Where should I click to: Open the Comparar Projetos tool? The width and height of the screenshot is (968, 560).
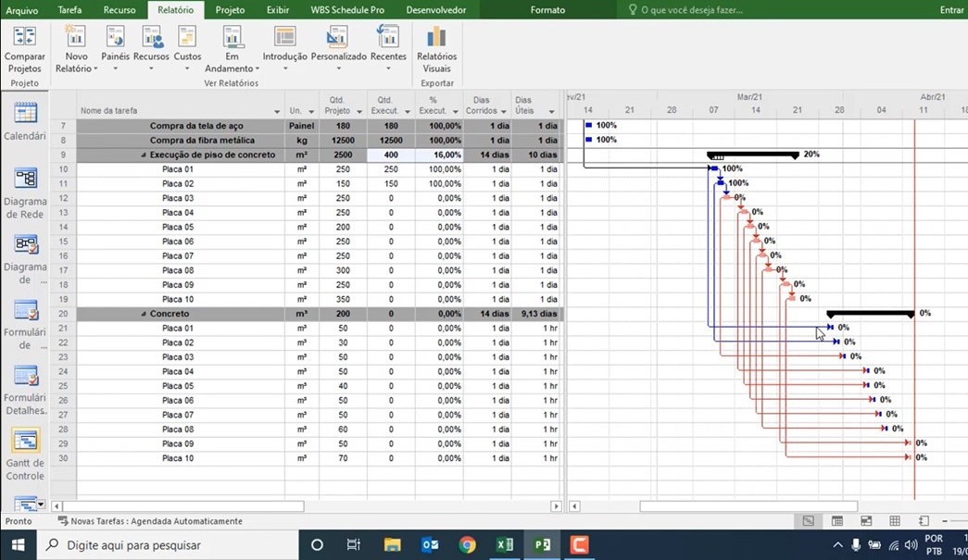25,49
